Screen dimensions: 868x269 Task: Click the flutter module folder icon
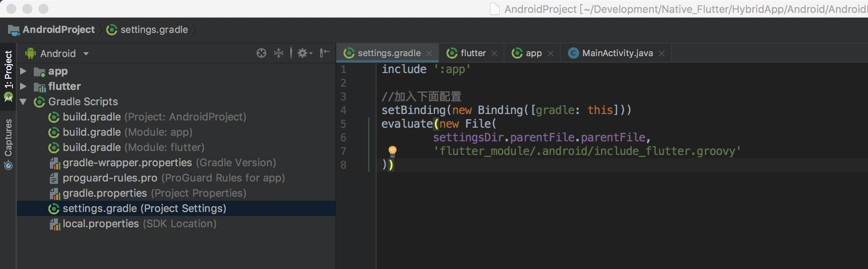point(39,87)
